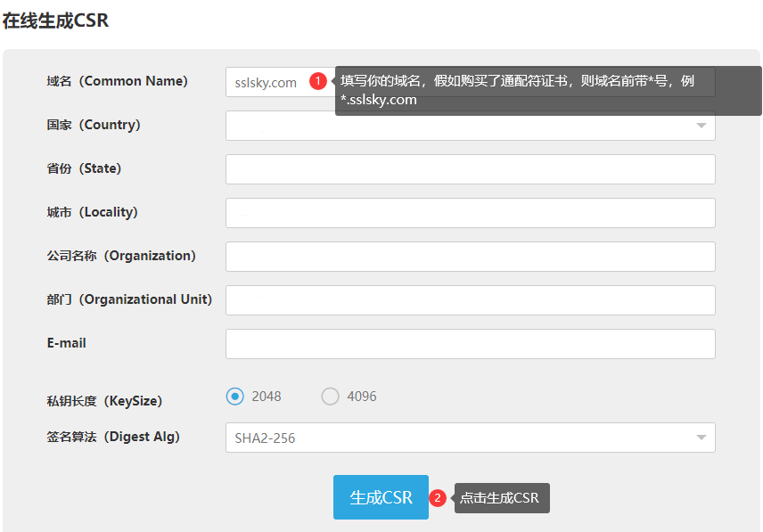Viewport: 763px width, 532px height.
Task: Open the Digest Alg SHA2-256 dropdown
Action: click(x=470, y=438)
